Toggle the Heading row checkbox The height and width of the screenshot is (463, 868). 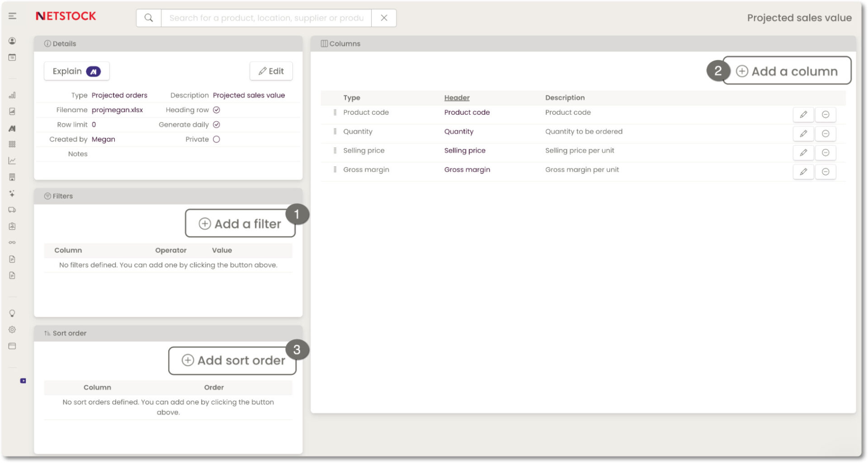[x=217, y=110]
